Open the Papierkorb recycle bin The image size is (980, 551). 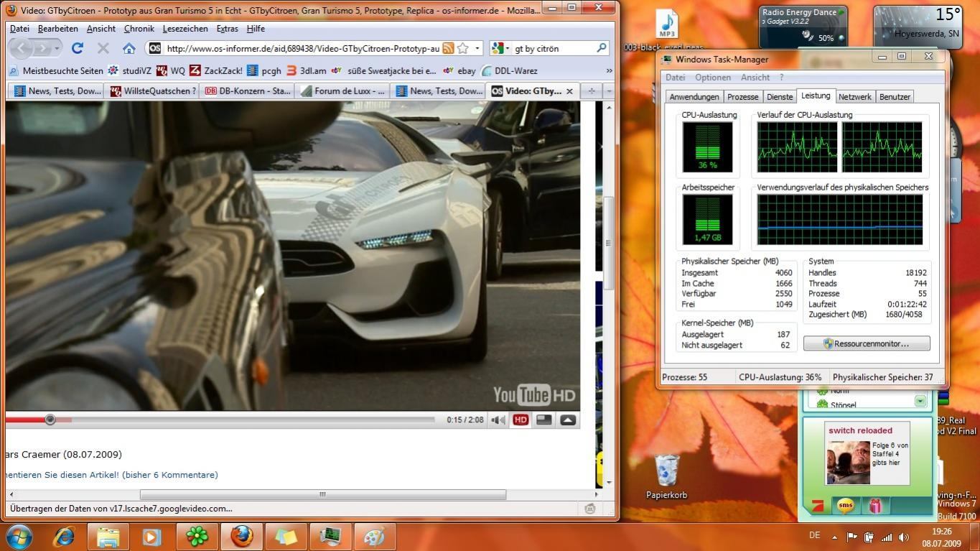click(x=667, y=476)
